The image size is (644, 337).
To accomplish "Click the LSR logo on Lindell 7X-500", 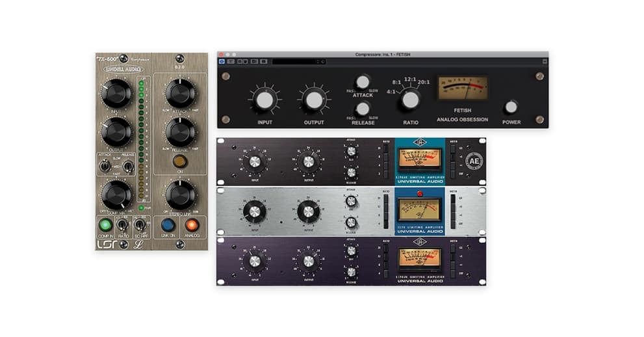I will coord(107,245).
